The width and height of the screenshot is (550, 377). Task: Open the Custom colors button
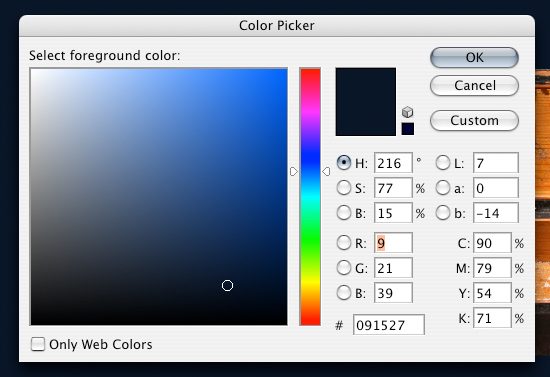pyautogui.click(x=474, y=121)
